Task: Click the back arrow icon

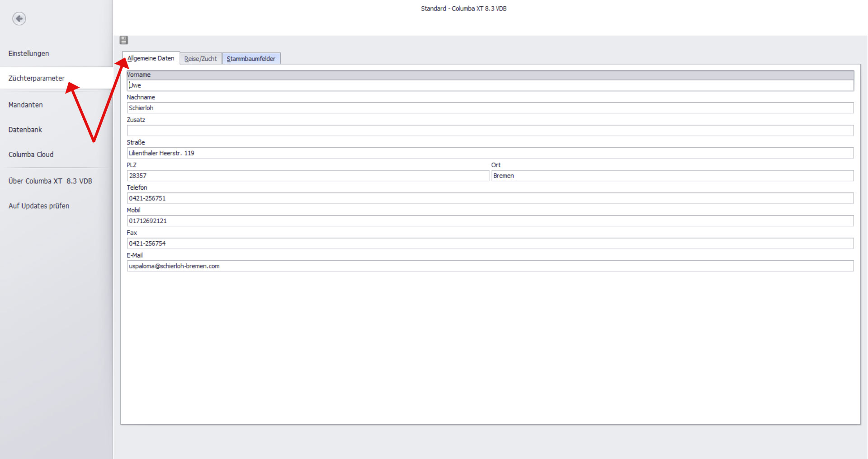Action: [19, 19]
